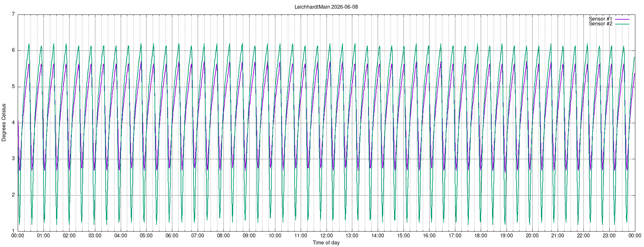Click the 03:00 time axis tick label

(x=95, y=235)
